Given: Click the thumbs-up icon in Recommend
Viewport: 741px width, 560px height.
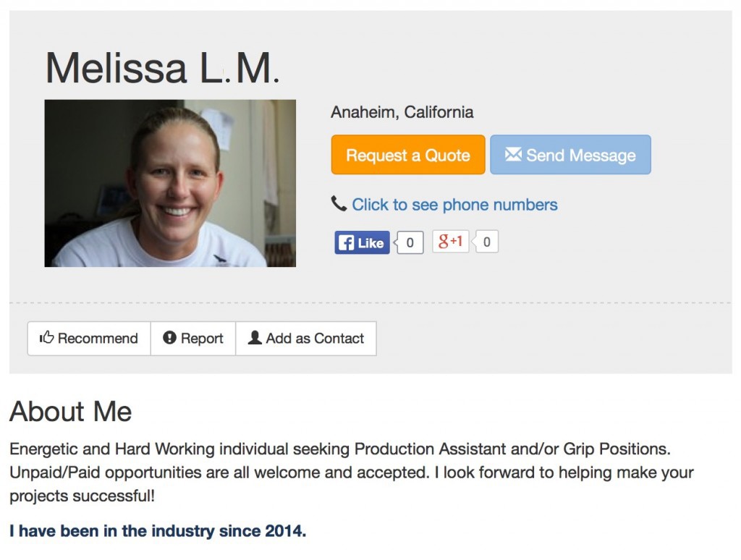Looking at the screenshot, I should (47, 338).
